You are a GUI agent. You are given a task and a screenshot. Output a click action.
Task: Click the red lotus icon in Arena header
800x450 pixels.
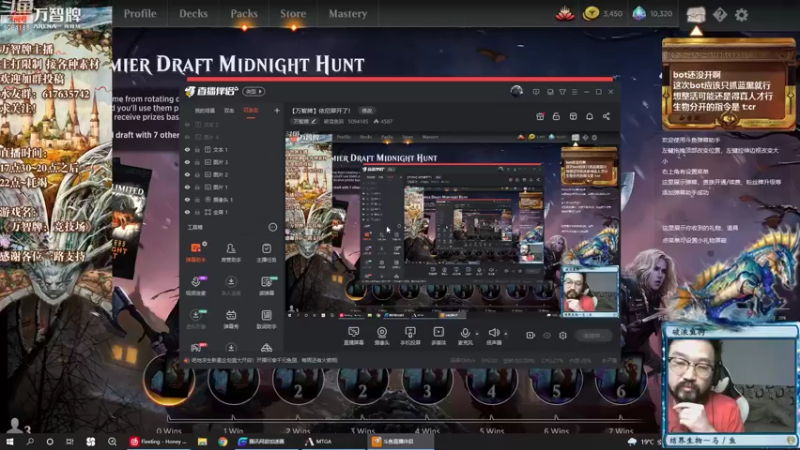point(565,14)
